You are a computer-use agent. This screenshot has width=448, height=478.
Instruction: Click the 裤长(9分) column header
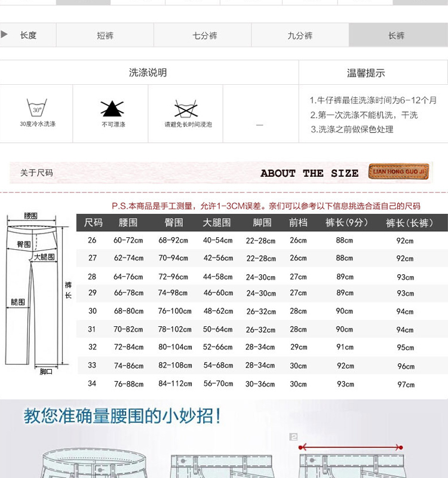pyautogui.click(x=346, y=222)
